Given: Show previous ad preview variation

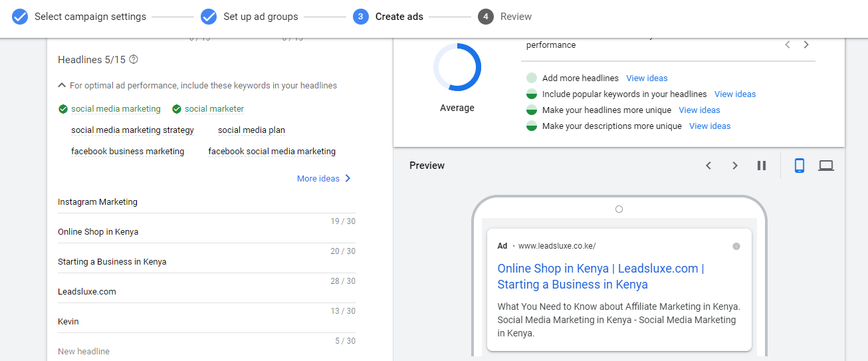Looking at the screenshot, I should coord(708,166).
